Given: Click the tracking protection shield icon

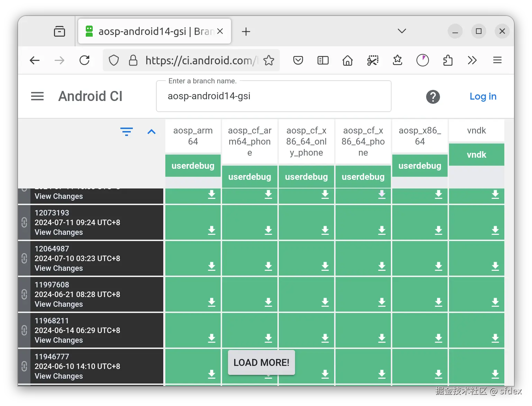Looking at the screenshot, I should [x=113, y=60].
